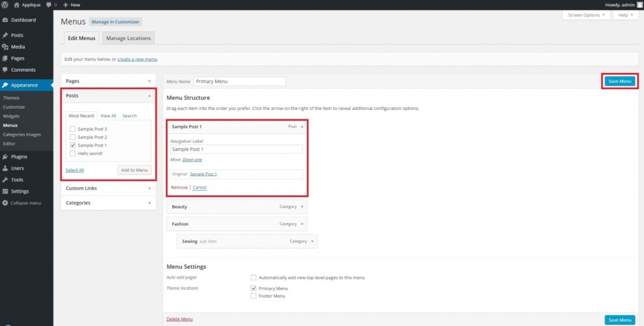644x326 pixels.
Task: Click the WordPress logo icon
Action: [x=5, y=4]
